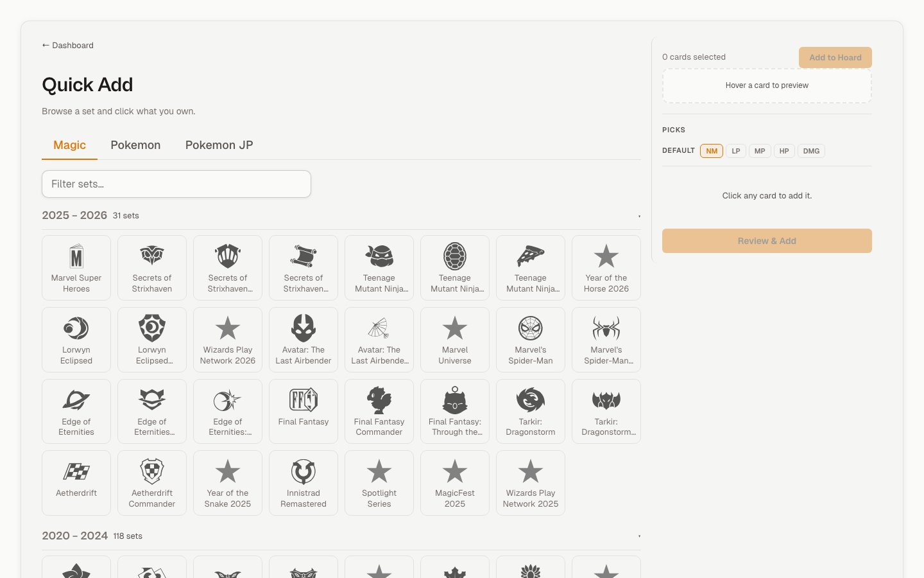Select the Aetherdrift Commander set
This screenshot has width=924, height=578.
pos(152,483)
